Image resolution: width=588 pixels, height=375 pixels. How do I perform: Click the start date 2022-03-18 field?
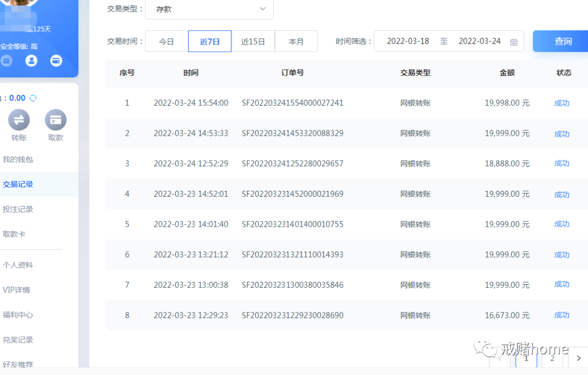click(408, 41)
